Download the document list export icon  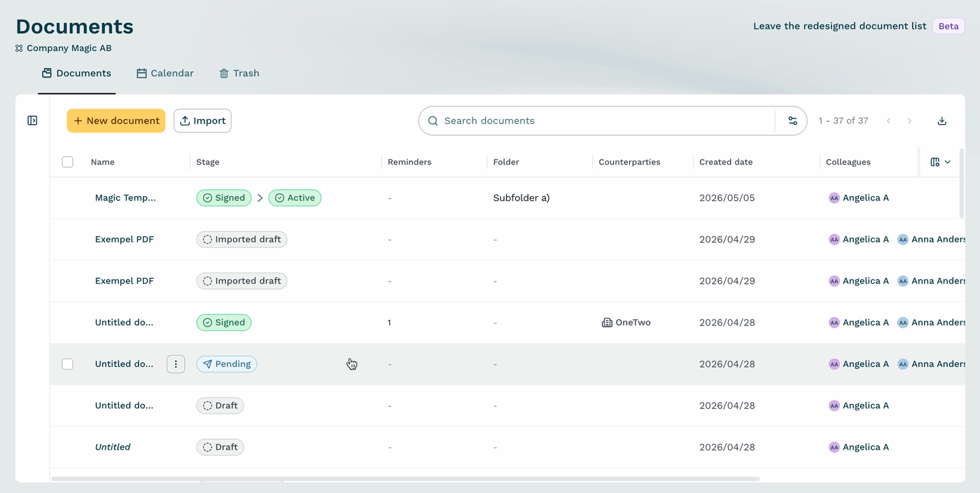[x=941, y=120]
